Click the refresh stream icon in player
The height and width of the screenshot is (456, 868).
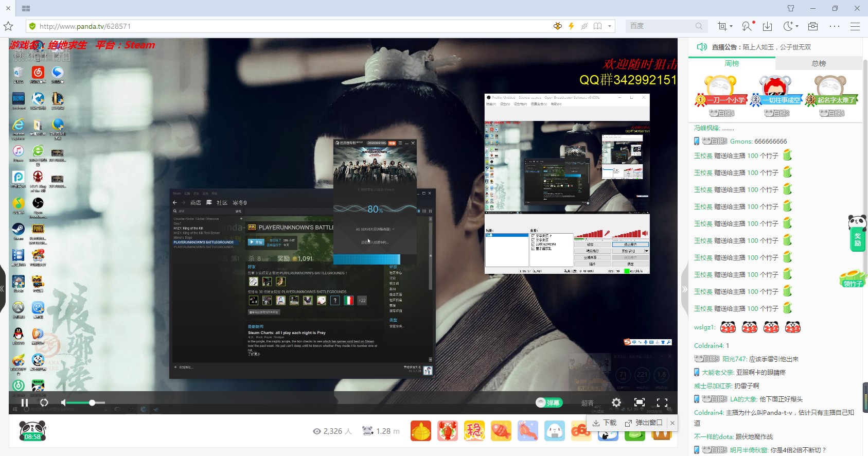[44, 402]
